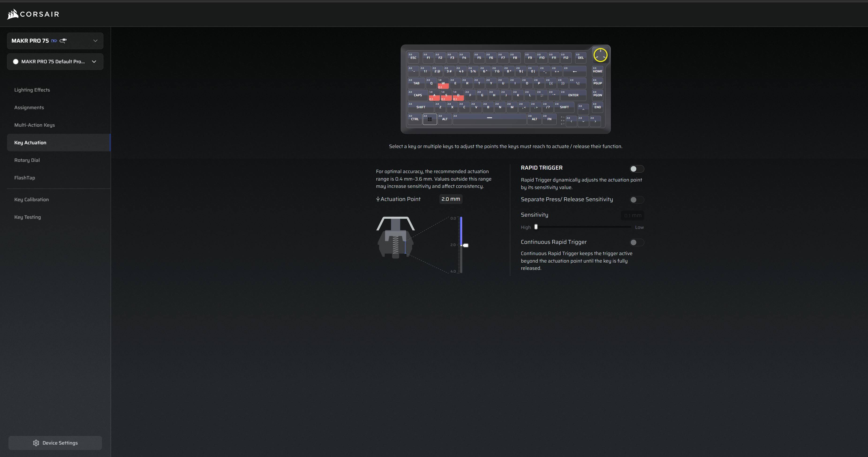Select the grave tilde key
The height and width of the screenshot is (457, 868).
pos(413,71)
